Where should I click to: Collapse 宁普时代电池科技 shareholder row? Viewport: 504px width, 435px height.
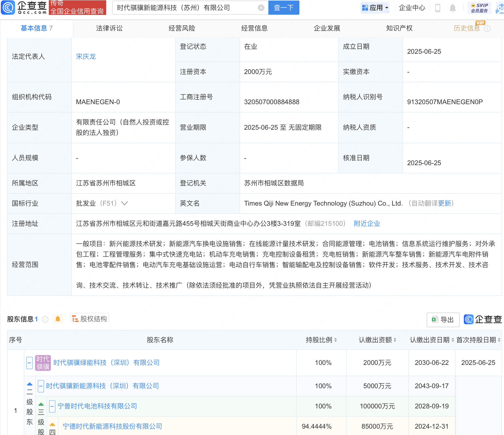52,406
